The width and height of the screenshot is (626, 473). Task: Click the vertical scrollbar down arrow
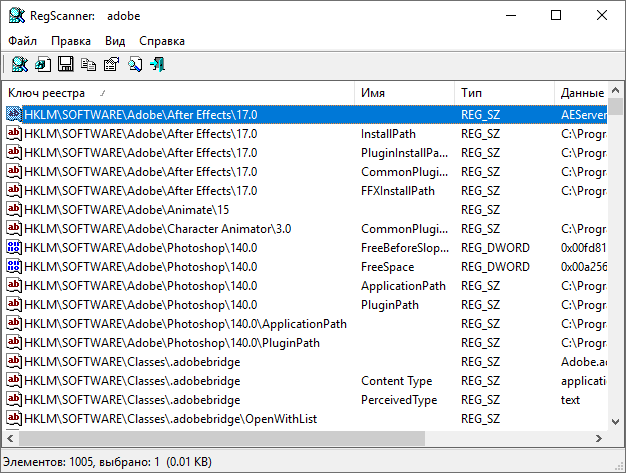[x=615, y=422]
